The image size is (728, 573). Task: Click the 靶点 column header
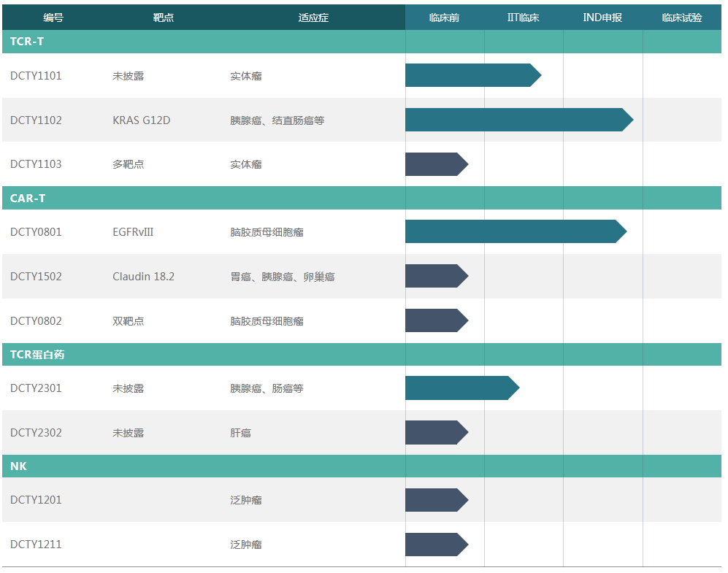(164, 18)
